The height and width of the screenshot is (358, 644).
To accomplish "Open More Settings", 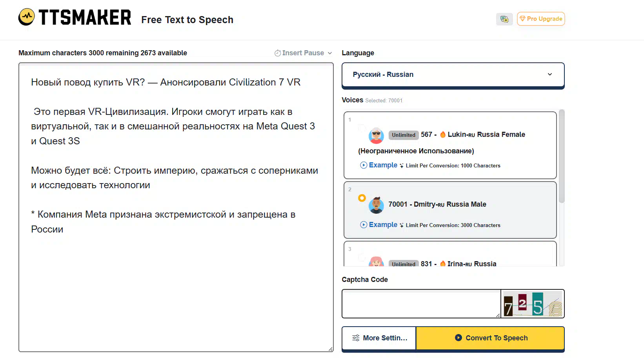I will pos(379,338).
